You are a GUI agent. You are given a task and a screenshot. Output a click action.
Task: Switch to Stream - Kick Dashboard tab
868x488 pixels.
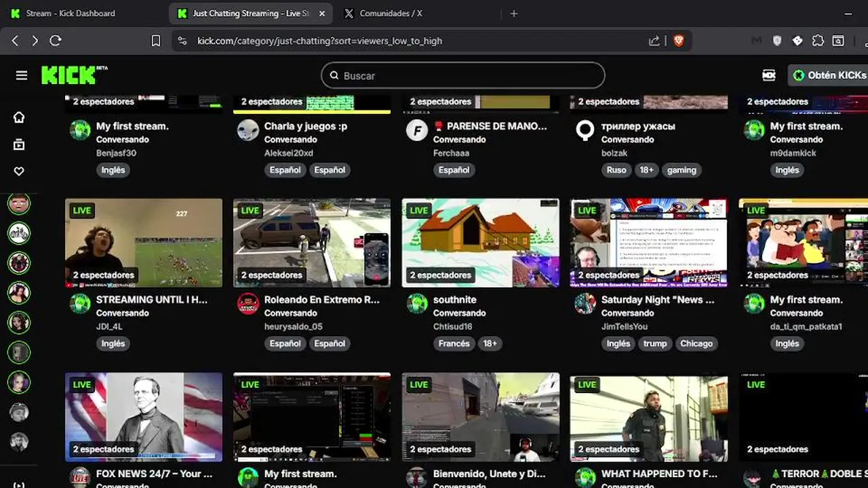click(71, 13)
